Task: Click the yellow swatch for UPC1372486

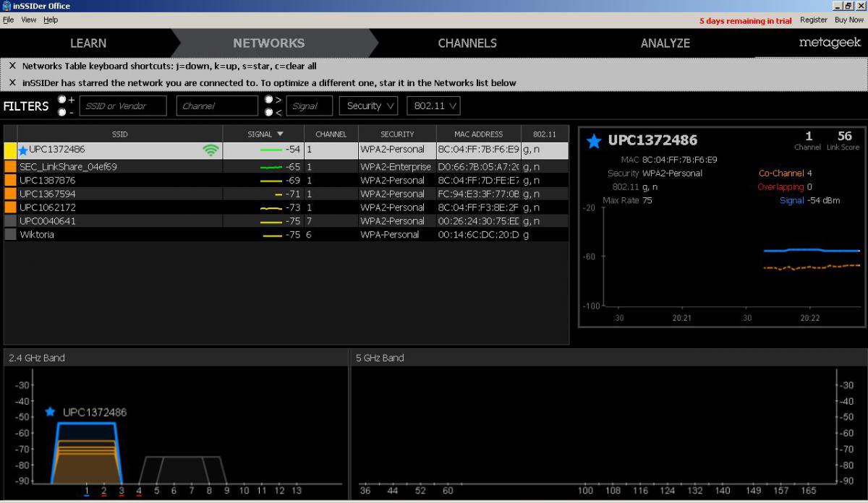Action: pyautogui.click(x=10, y=150)
